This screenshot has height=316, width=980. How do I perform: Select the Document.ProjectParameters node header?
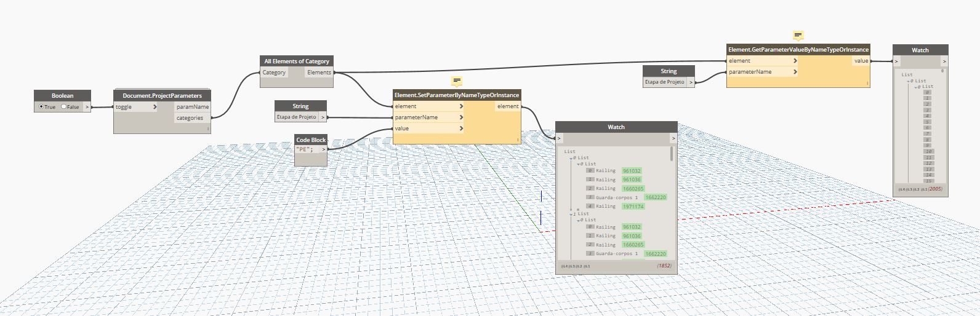(162, 95)
